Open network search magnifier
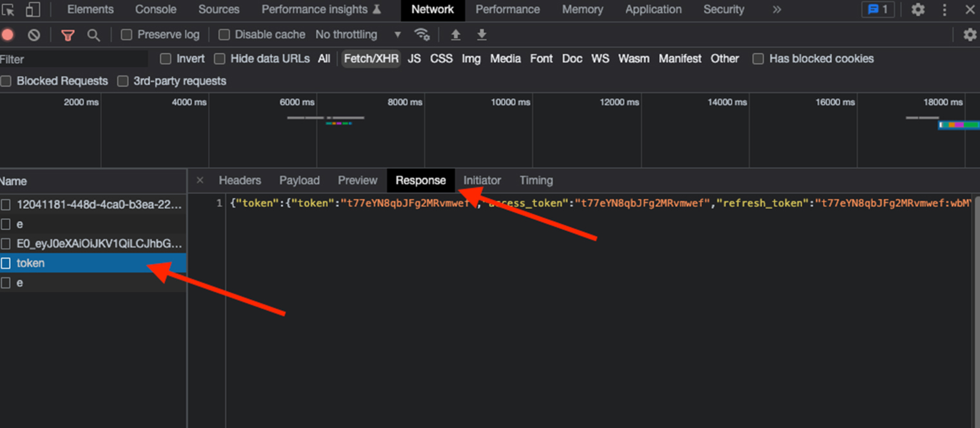 pos(93,35)
